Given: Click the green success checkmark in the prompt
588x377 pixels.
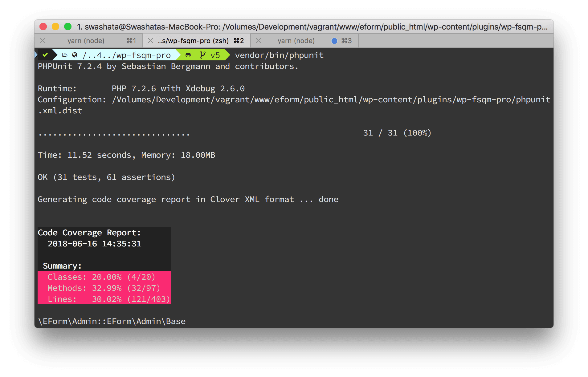Looking at the screenshot, I should click(46, 55).
